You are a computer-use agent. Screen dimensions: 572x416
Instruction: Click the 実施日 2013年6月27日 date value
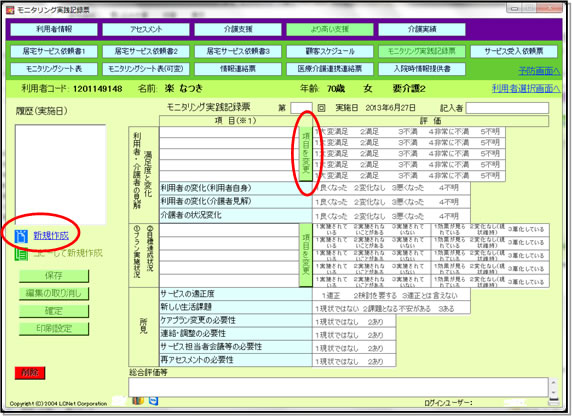(x=390, y=108)
